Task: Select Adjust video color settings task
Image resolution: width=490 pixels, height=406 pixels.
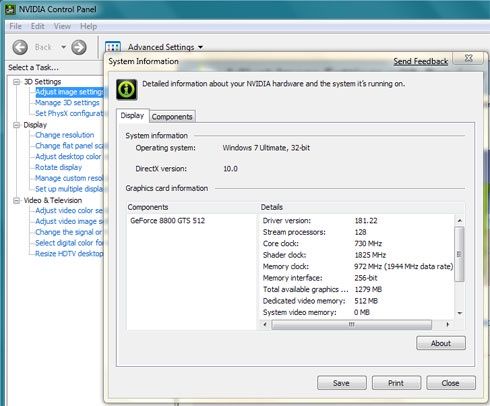Action: tap(70, 210)
